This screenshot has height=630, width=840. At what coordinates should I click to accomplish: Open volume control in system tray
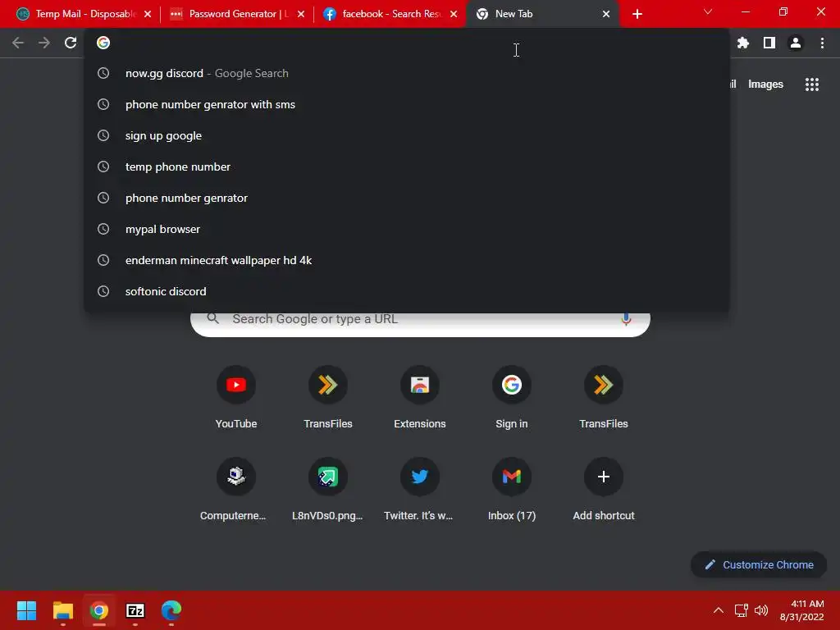click(760, 610)
